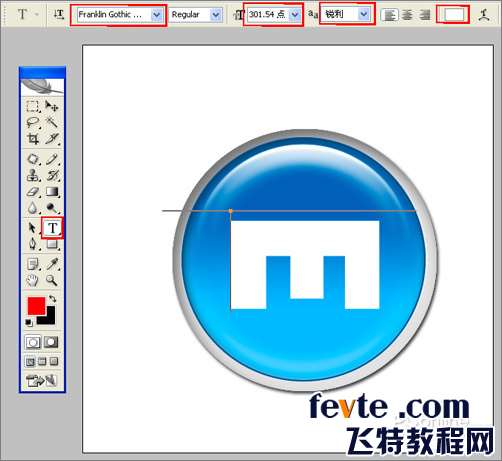Click the anti-aliasing method field

[x=340, y=14]
